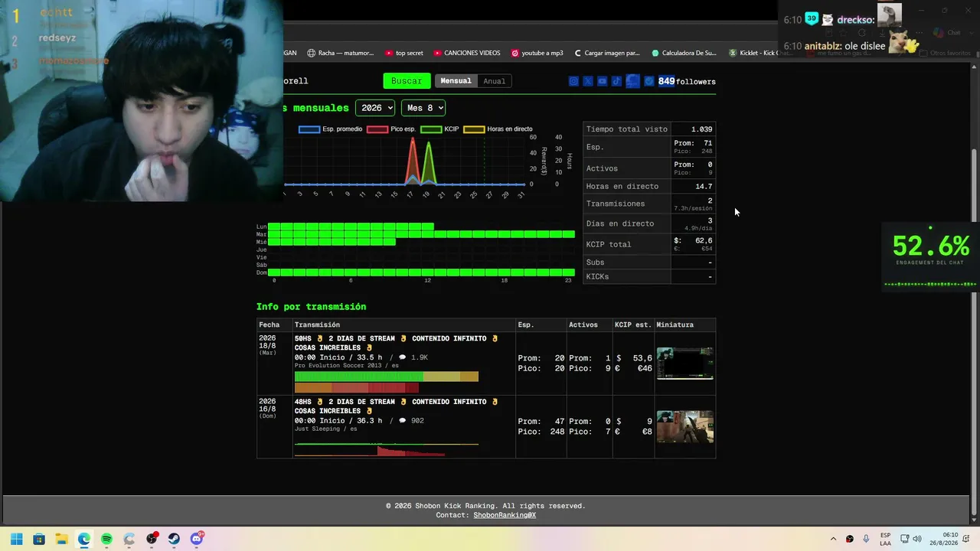The image size is (980, 551).
Task: Open the TikTok social icon link
Action: pyautogui.click(x=617, y=81)
